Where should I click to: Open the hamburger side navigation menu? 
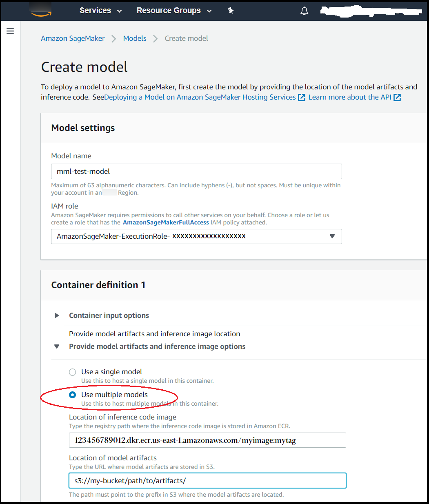10,31
